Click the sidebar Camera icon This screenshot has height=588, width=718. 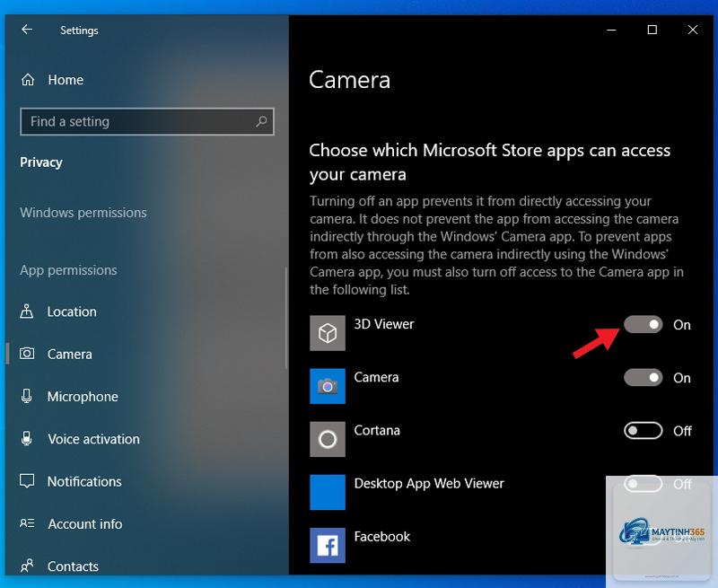click(x=27, y=354)
